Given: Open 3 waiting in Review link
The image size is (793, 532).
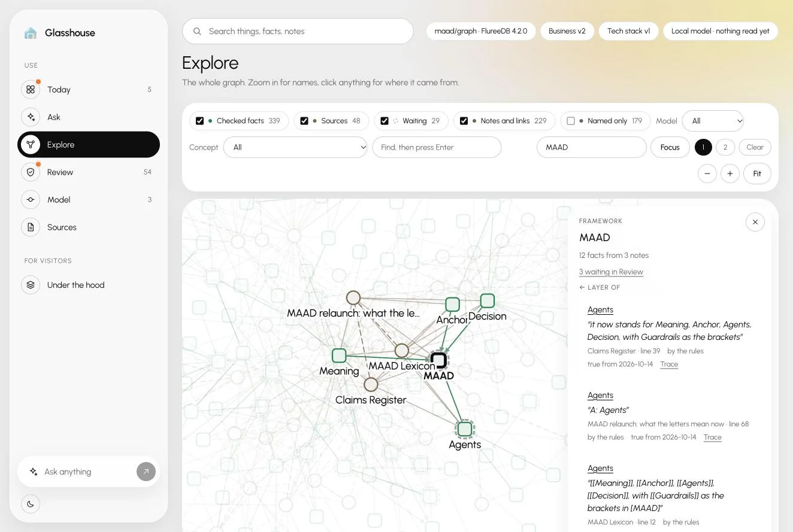Looking at the screenshot, I should pos(611,272).
